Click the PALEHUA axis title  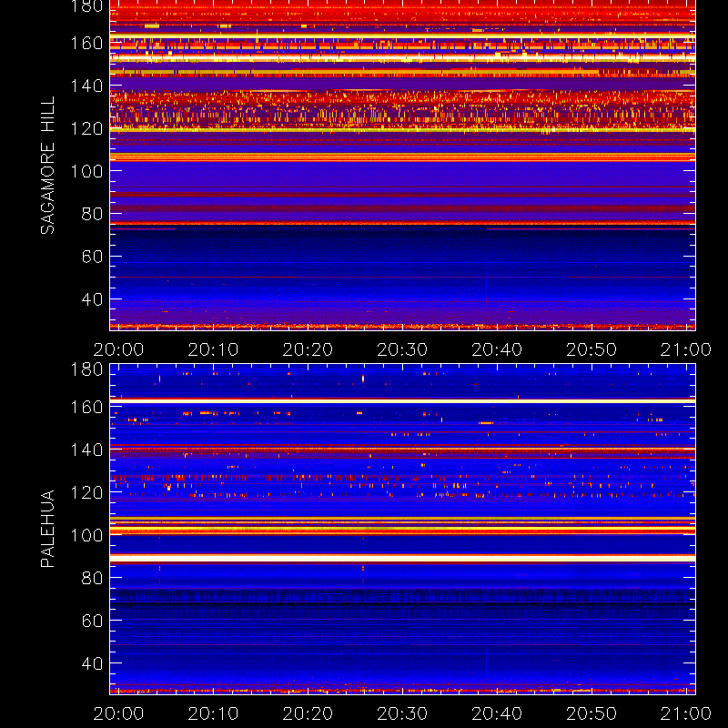click(x=47, y=529)
